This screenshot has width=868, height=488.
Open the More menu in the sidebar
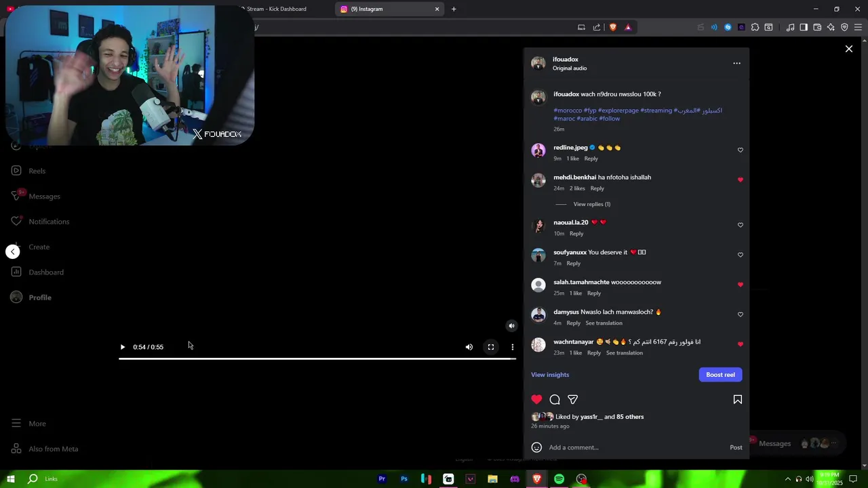coord(28,424)
